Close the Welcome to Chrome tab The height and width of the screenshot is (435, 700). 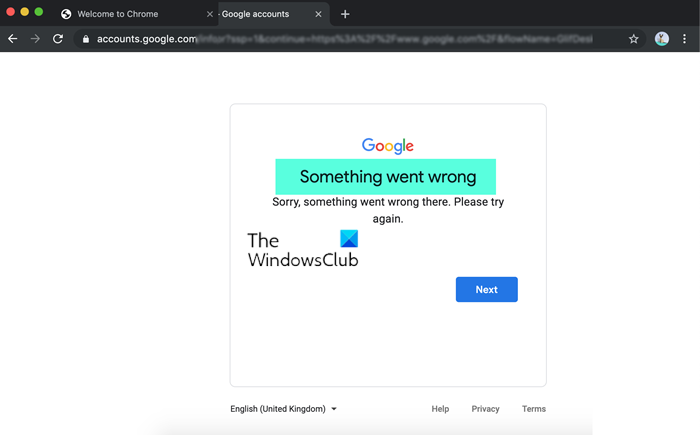[209, 14]
